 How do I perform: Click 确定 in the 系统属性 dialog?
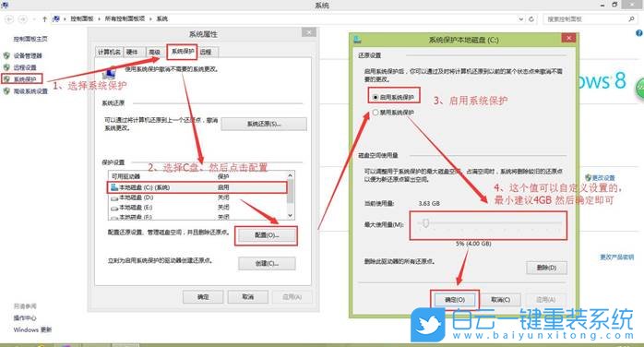click(203, 297)
